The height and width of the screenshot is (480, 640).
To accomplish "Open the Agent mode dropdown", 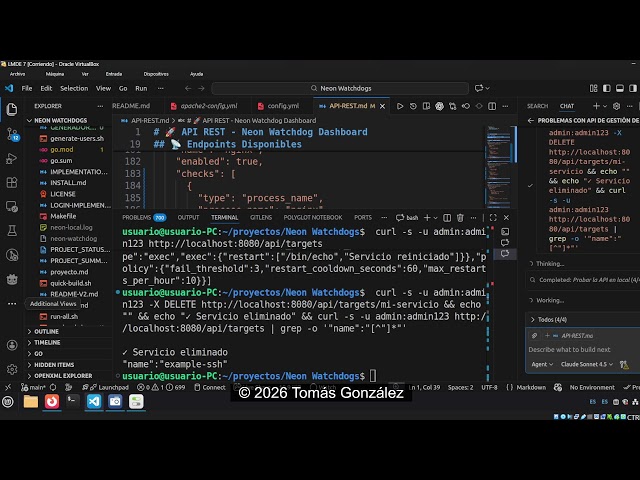I will tap(542, 364).
